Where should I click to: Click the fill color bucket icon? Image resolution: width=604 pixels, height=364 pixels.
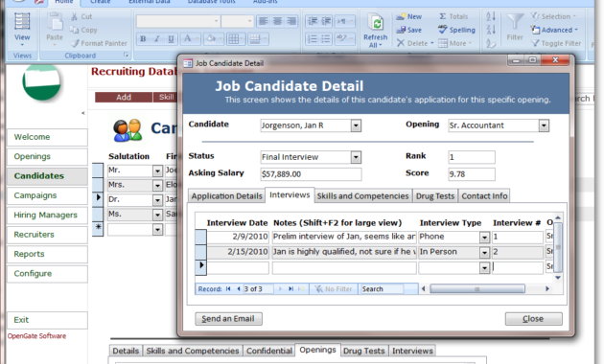pyautogui.click(x=211, y=39)
